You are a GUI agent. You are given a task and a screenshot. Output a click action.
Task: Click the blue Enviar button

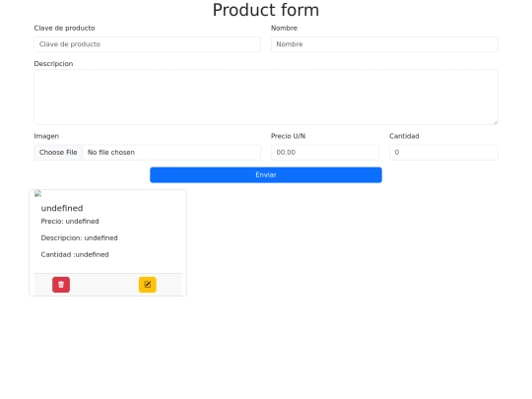tap(266, 174)
